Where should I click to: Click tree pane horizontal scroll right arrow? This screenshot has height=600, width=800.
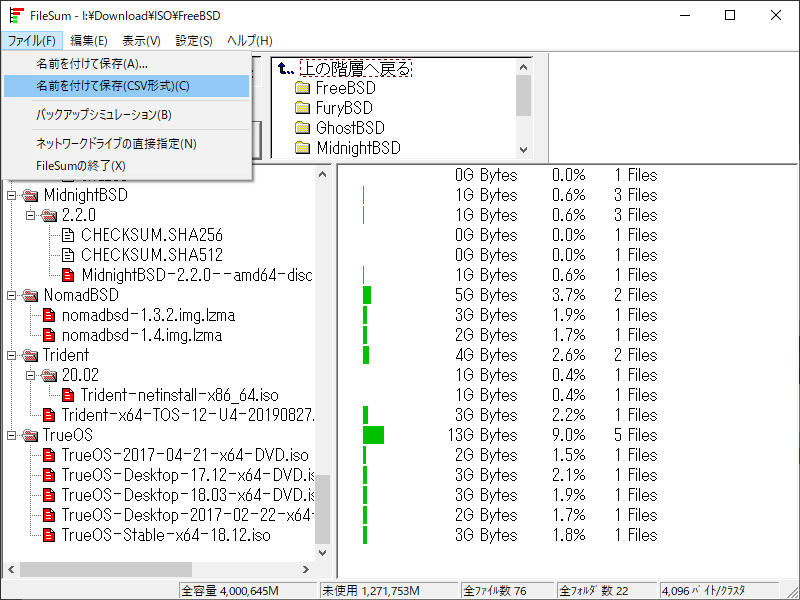[306, 569]
